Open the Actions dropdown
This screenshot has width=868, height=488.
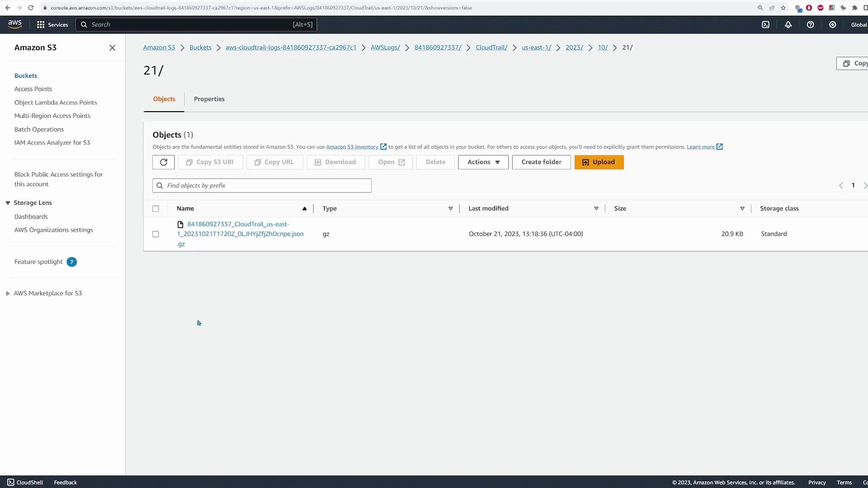(x=483, y=162)
